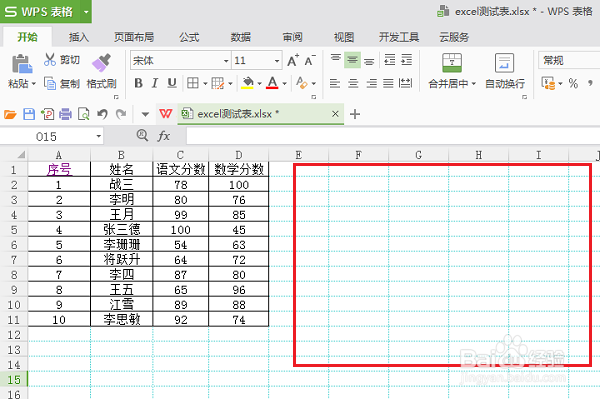Open quick access toolbar customize arrow
This screenshot has height=399, width=600.
point(145,114)
